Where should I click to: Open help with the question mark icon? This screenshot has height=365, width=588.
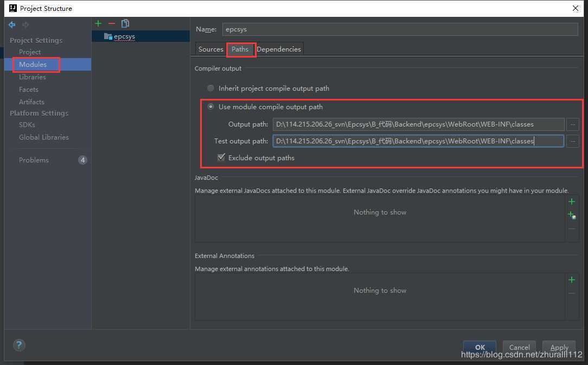(x=19, y=345)
